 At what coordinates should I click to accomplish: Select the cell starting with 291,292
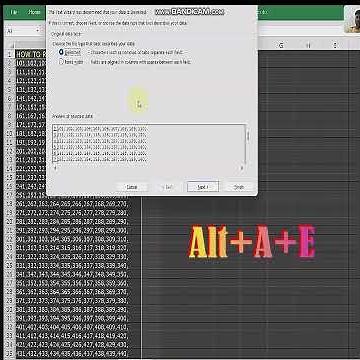tap(78, 230)
